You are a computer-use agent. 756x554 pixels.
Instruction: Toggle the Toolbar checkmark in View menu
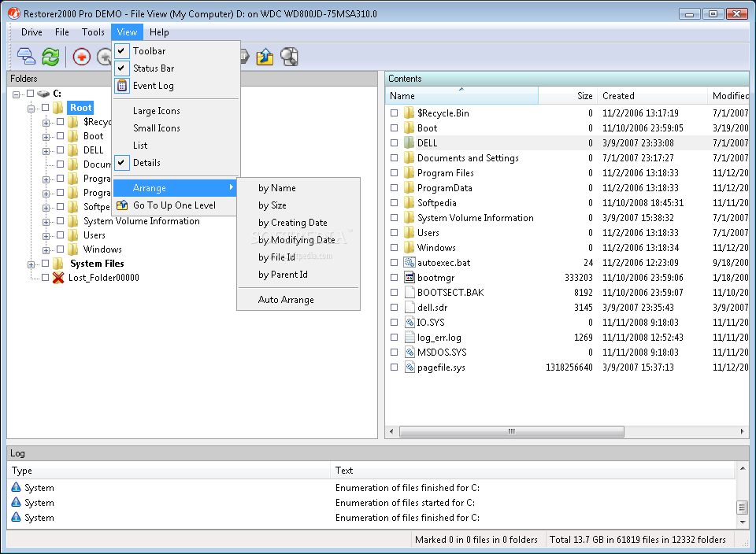(x=121, y=50)
